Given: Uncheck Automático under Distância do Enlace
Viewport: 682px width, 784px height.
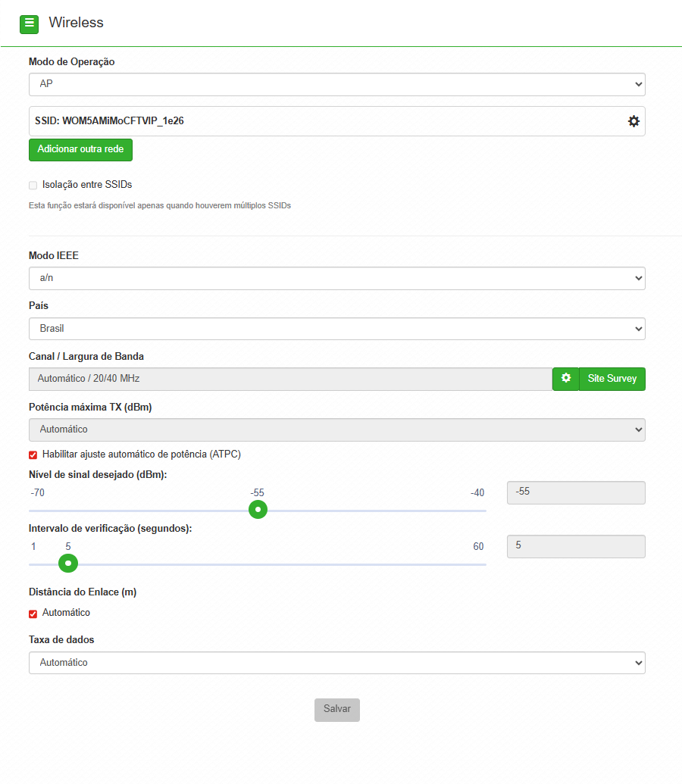Looking at the screenshot, I should [33, 614].
